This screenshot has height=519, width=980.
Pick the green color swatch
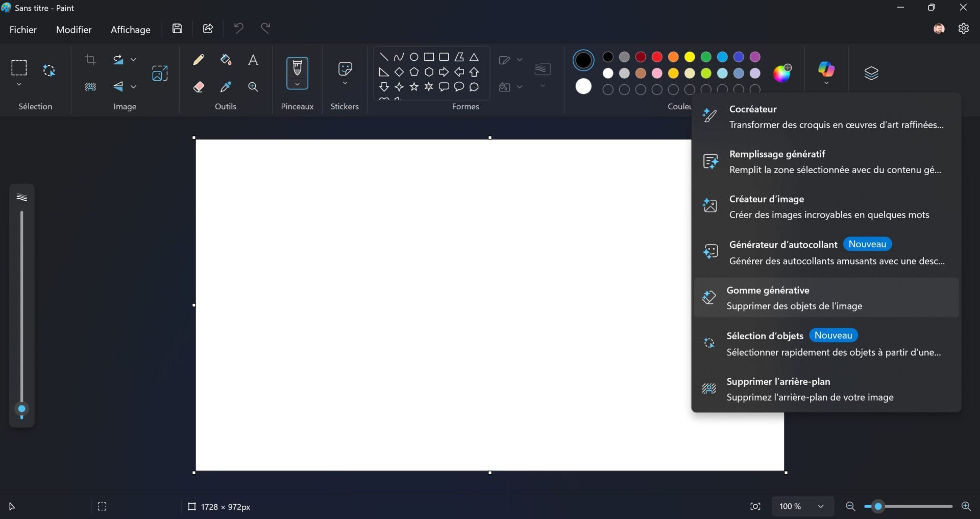click(x=706, y=57)
